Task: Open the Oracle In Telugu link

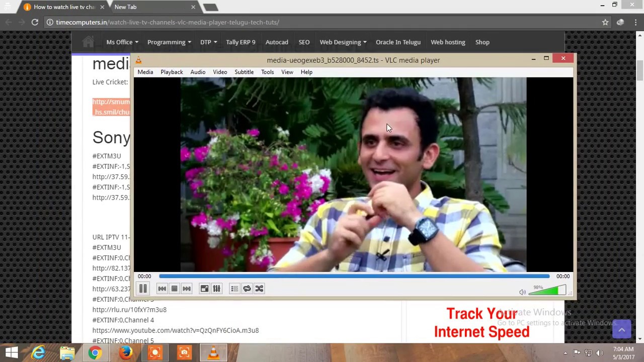Action: (398, 42)
